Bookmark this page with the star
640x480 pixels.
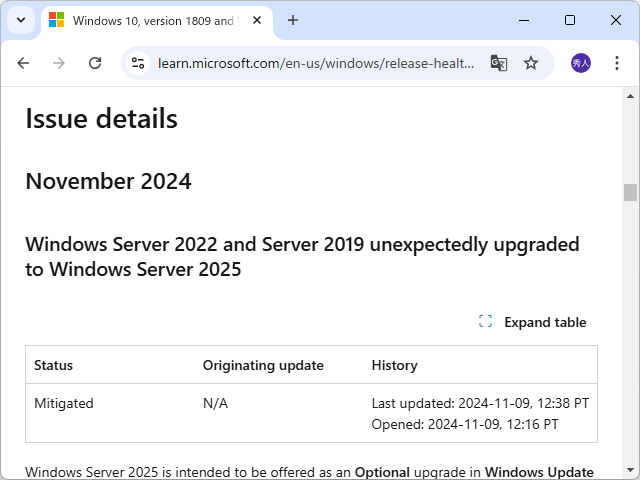coord(531,63)
